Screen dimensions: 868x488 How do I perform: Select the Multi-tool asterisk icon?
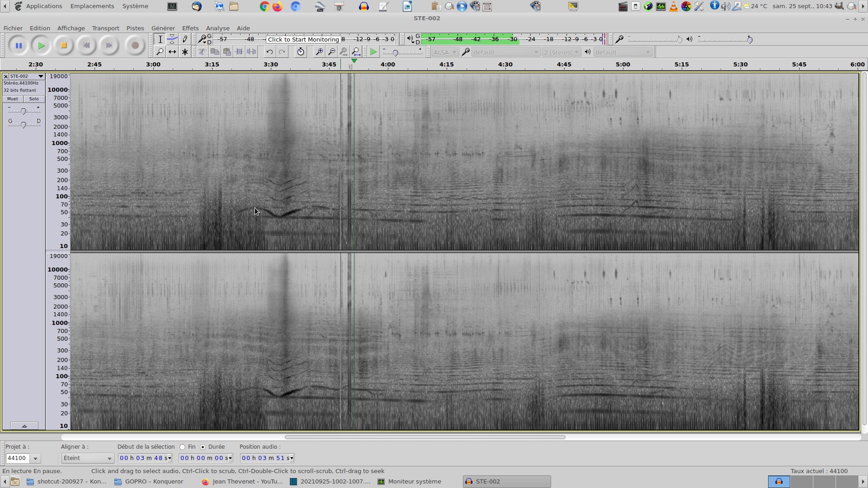click(x=185, y=52)
